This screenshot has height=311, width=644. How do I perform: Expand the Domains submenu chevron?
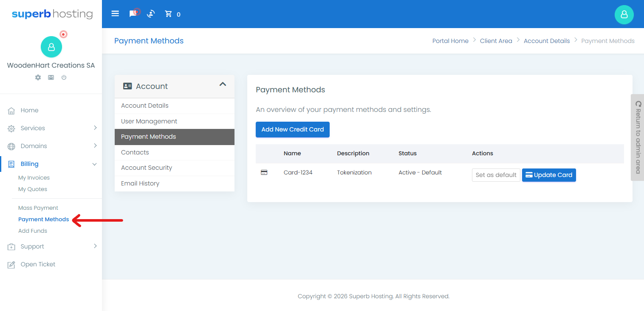[95, 146]
